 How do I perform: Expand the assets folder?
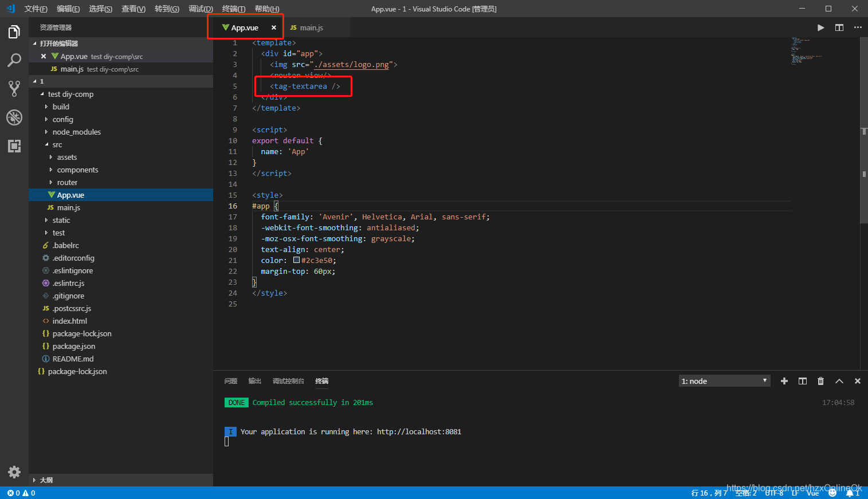121,157
